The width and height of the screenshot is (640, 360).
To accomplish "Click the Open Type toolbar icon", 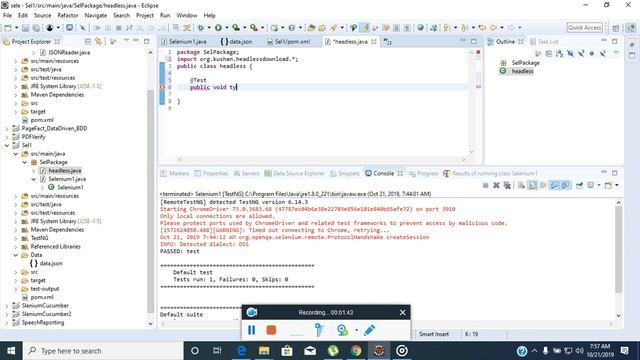I will pyautogui.click(x=311, y=28).
